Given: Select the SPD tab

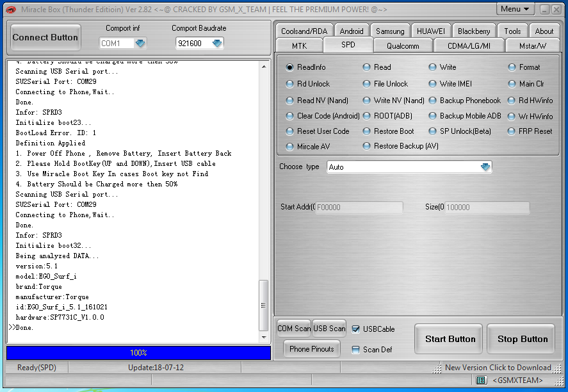Looking at the screenshot, I should coord(348,45).
